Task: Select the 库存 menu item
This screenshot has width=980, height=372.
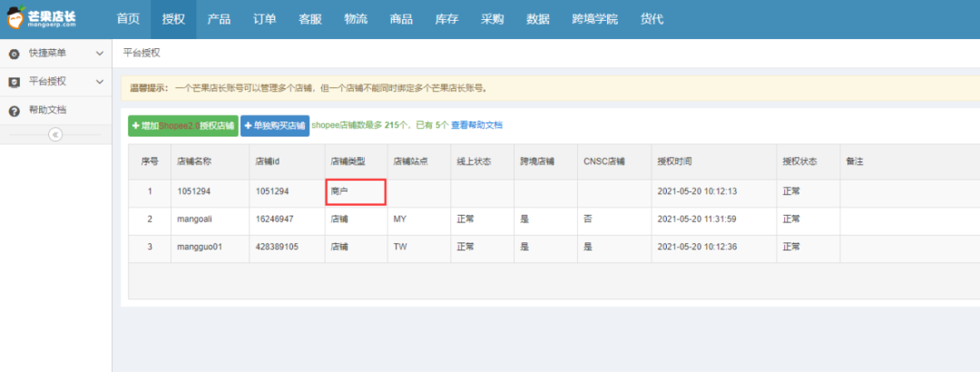Action: (x=446, y=19)
